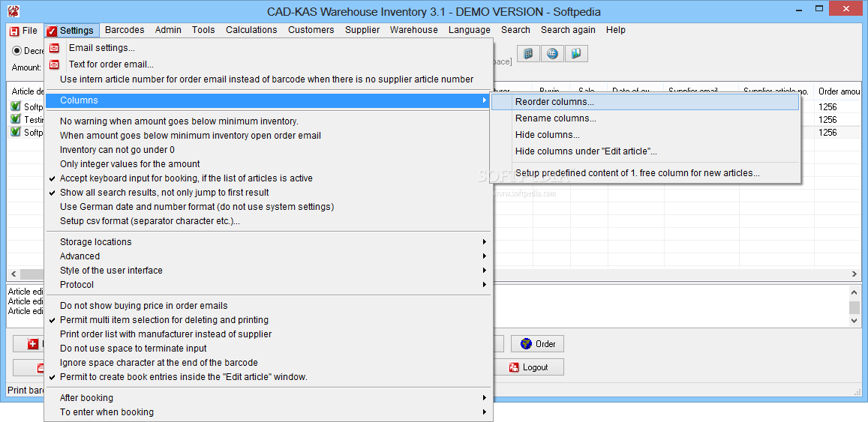Open the File menu save icon
The height and width of the screenshot is (422, 868).
(x=15, y=31)
